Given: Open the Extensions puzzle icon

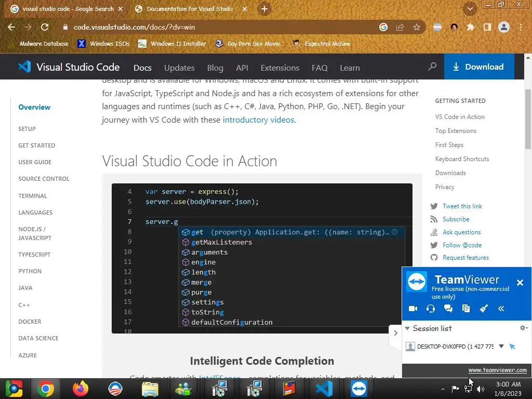Looking at the screenshot, I should pyautogui.click(x=470, y=27).
